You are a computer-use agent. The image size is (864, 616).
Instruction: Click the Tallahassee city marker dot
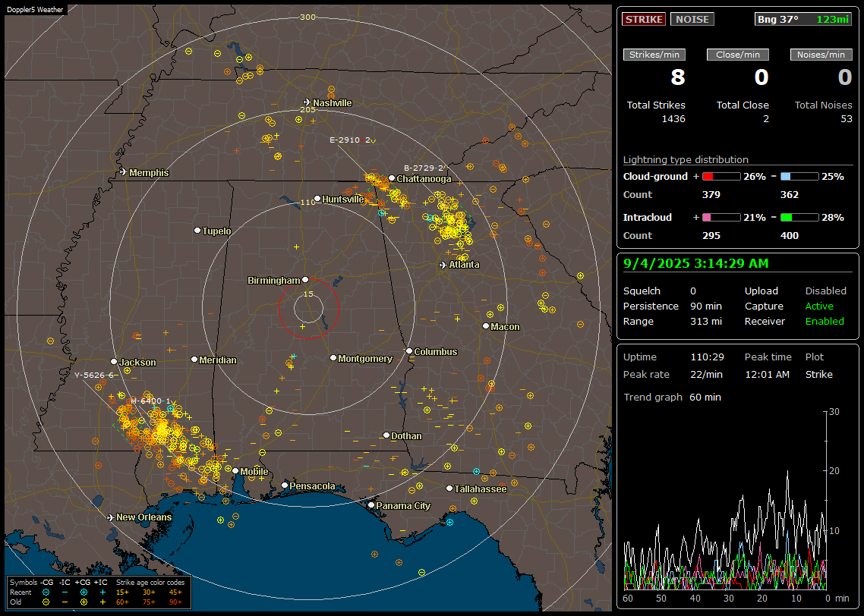tap(449, 489)
